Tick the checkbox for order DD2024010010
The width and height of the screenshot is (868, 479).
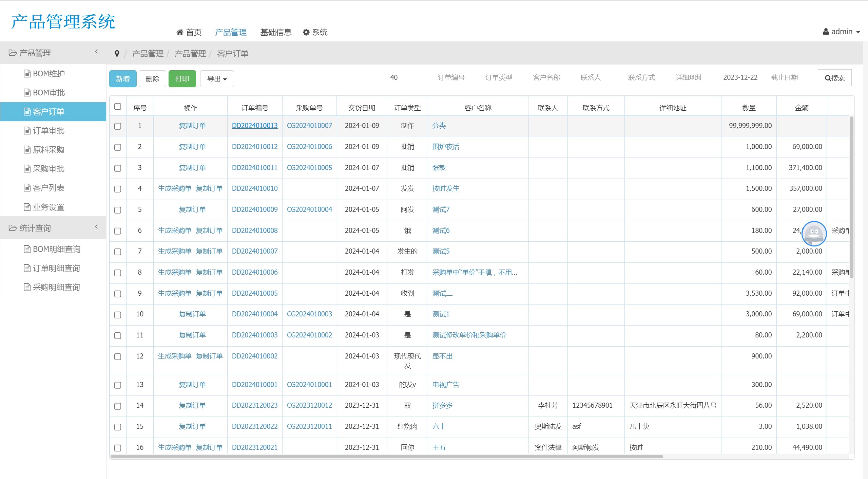click(118, 189)
